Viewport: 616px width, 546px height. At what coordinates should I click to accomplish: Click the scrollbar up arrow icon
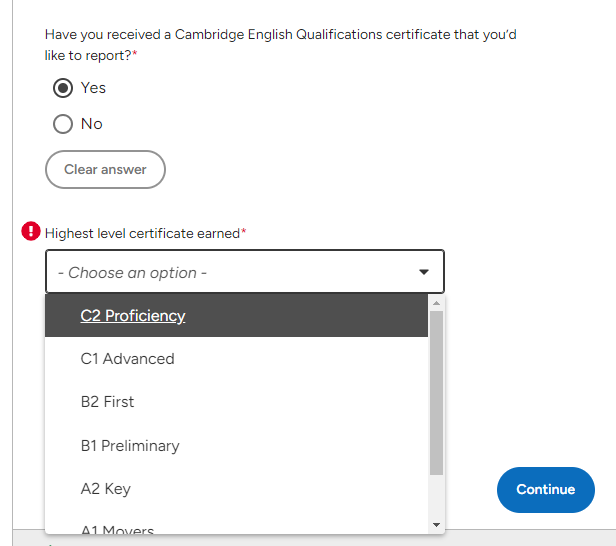click(436, 303)
